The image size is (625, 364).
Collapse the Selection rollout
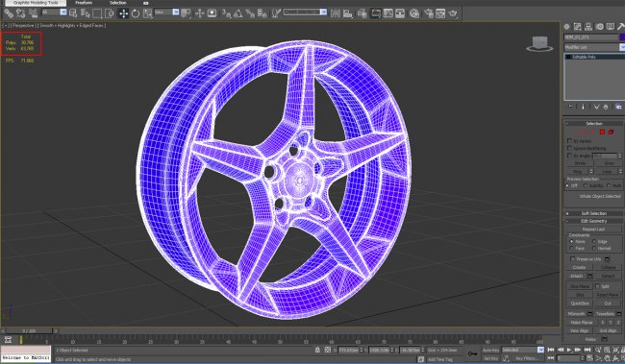[x=594, y=124]
